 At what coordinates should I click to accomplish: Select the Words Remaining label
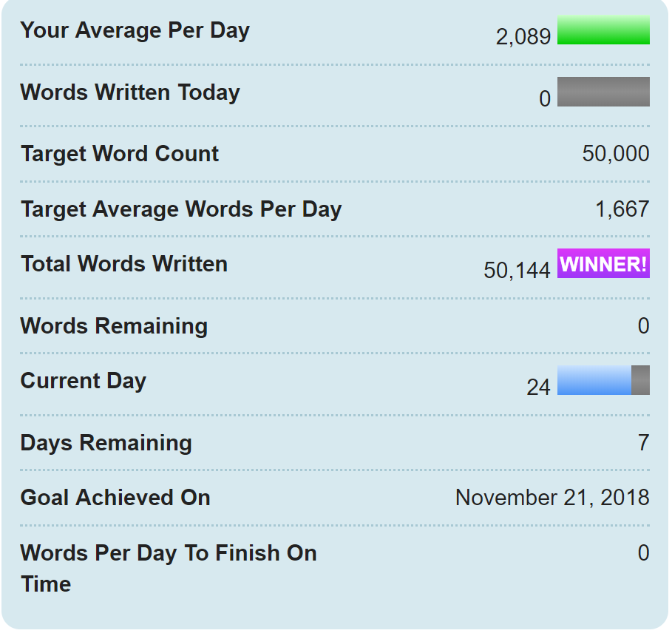114,326
